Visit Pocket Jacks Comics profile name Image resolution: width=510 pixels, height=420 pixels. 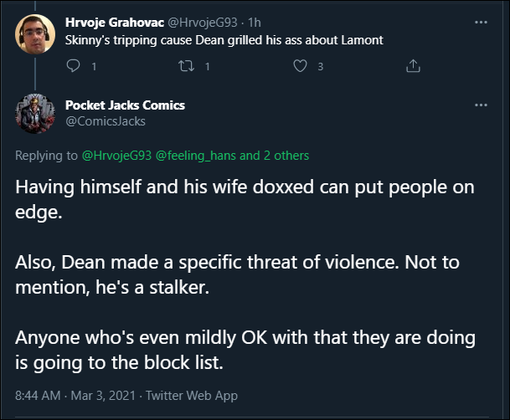125,105
